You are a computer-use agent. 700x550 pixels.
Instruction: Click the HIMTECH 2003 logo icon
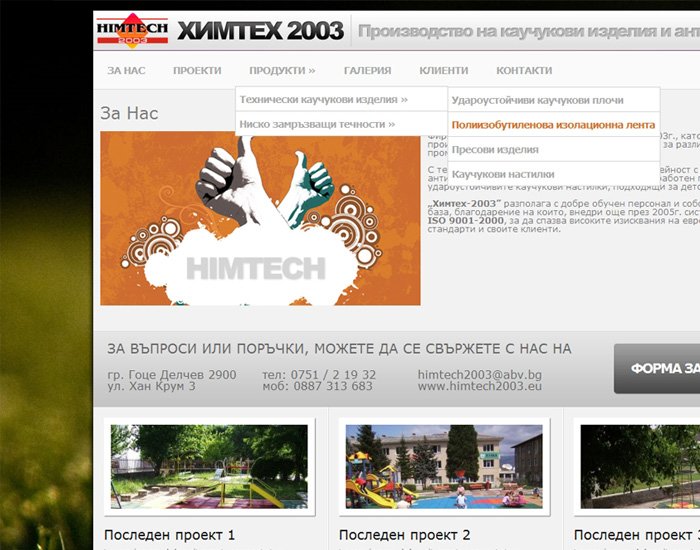(x=132, y=30)
